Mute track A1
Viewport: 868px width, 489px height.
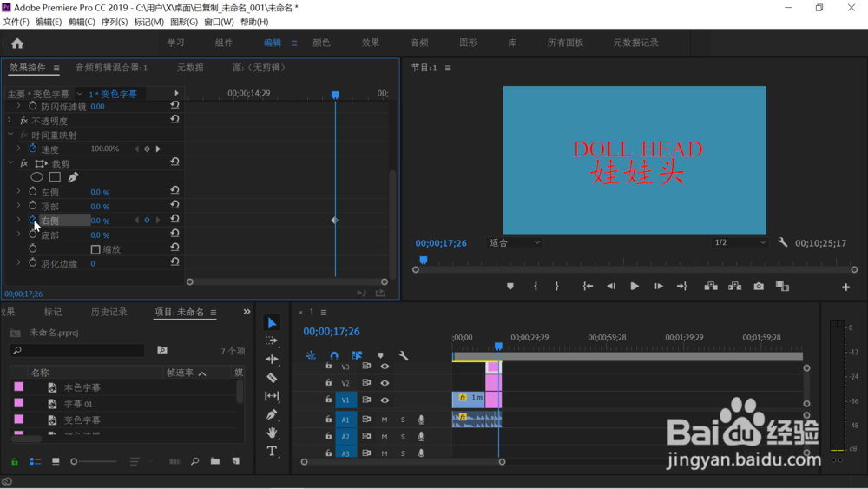coord(385,420)
